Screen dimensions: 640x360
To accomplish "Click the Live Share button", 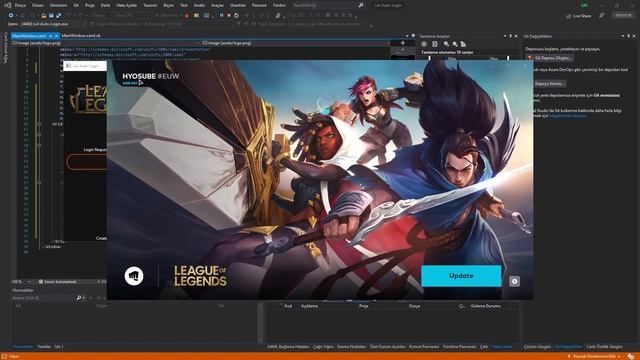I will (579, 16).
